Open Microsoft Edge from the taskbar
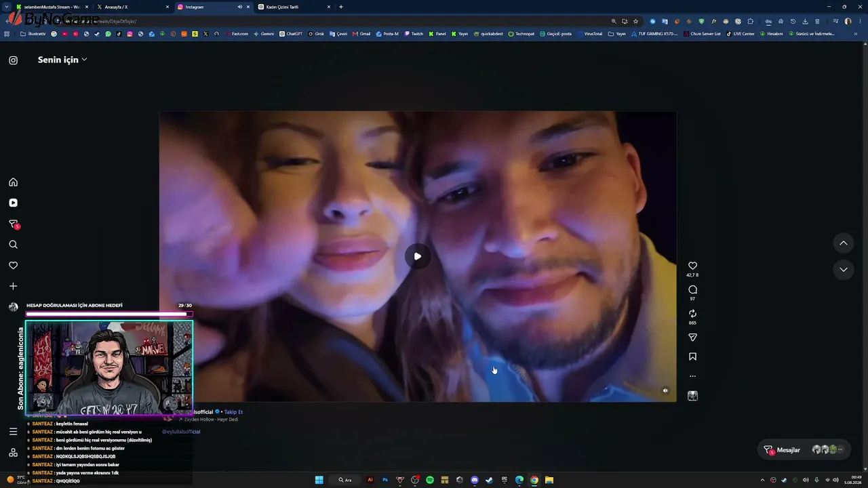This screenshot has width=868, height=488. [519, 480]
